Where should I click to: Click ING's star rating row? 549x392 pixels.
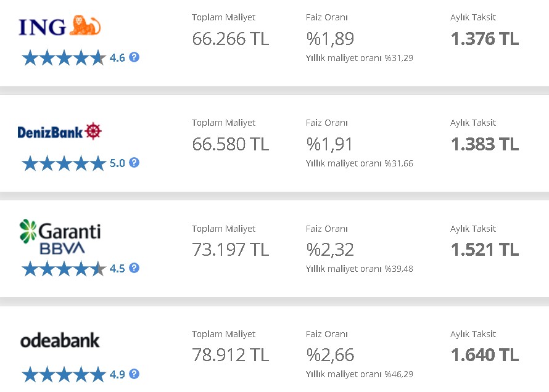click(x=64, y=58)
